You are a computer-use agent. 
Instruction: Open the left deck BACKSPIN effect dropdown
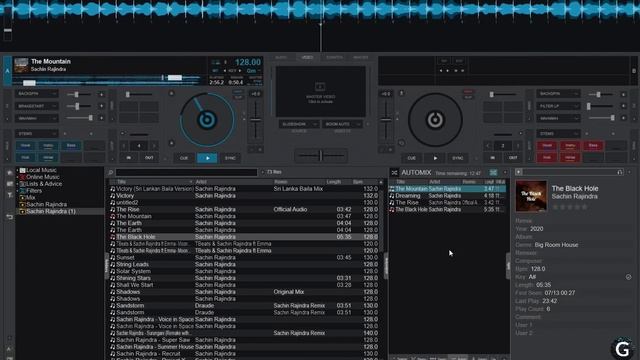point(36,94)
